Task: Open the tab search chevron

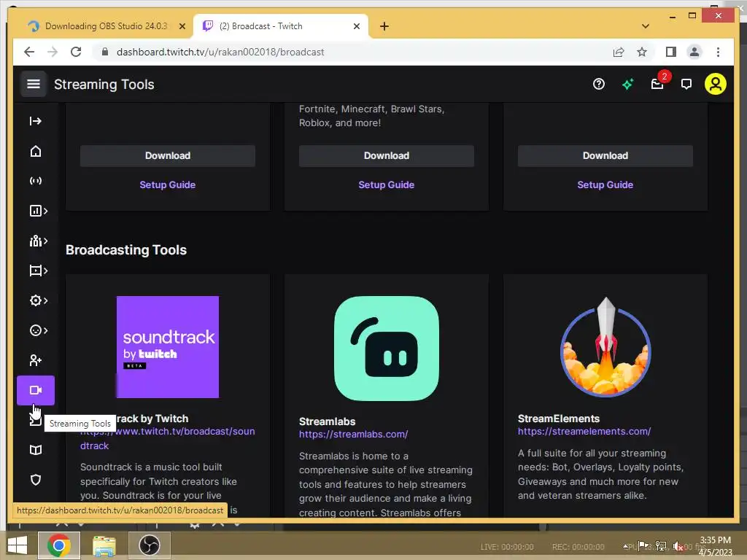Action: 646,26
